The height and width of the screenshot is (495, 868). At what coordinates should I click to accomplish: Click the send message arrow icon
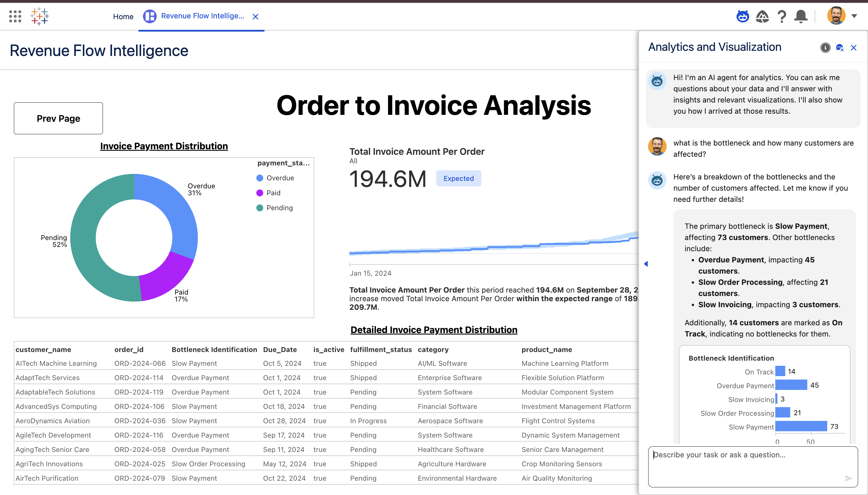point(848,478)
